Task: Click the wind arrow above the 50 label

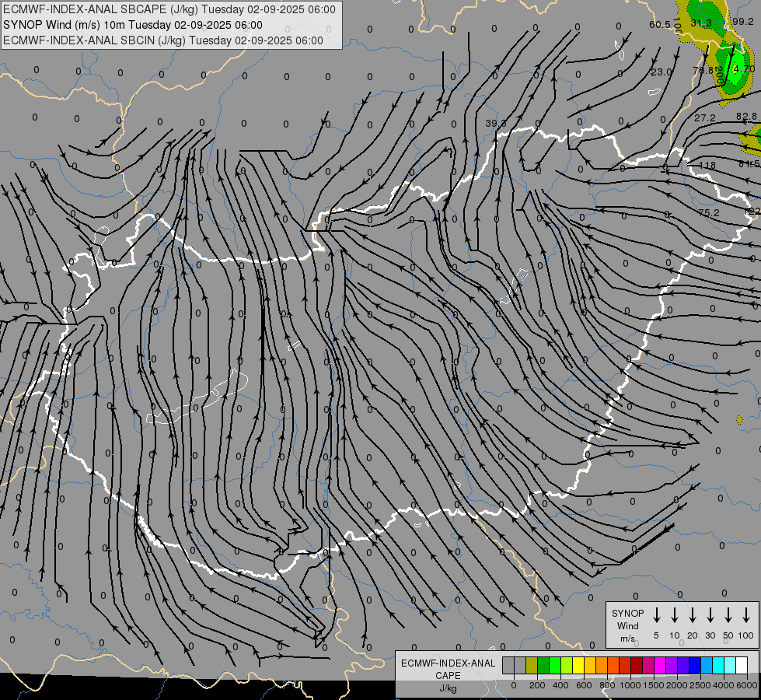Action: pyautogui.click(x=728, y=615)
